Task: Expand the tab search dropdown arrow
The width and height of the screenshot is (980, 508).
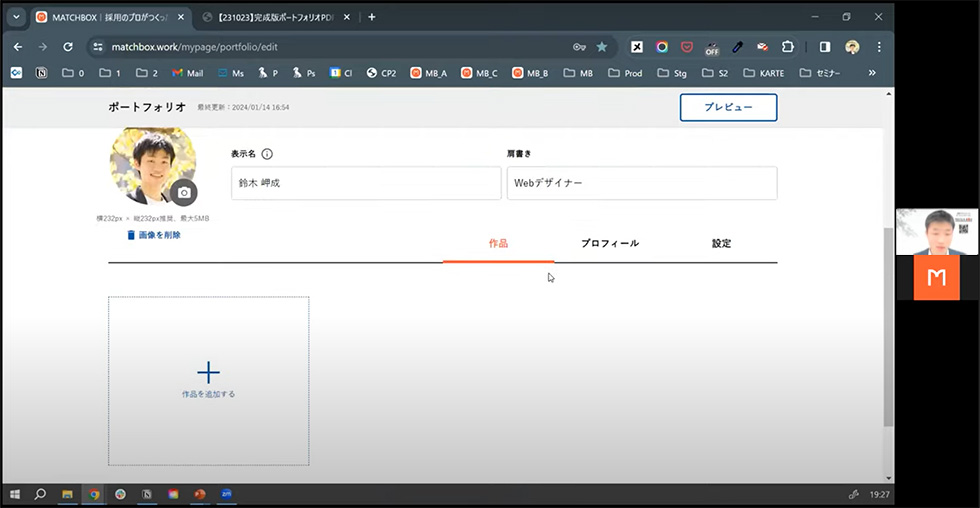Action: click(16, 17)
